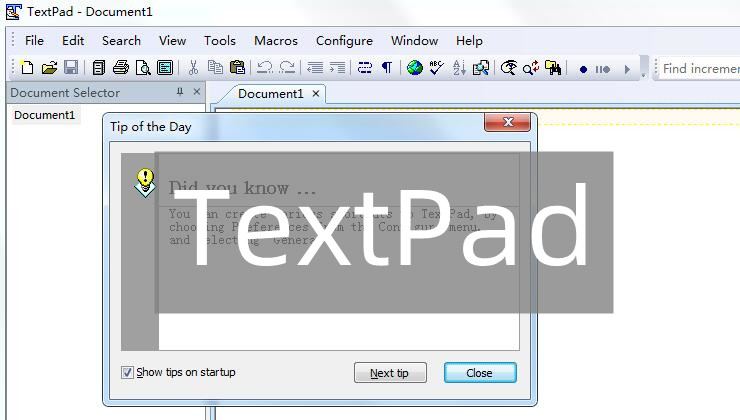Select the Document1 tab
This screenshot has width=740, height=420.
tap(270, 94)
